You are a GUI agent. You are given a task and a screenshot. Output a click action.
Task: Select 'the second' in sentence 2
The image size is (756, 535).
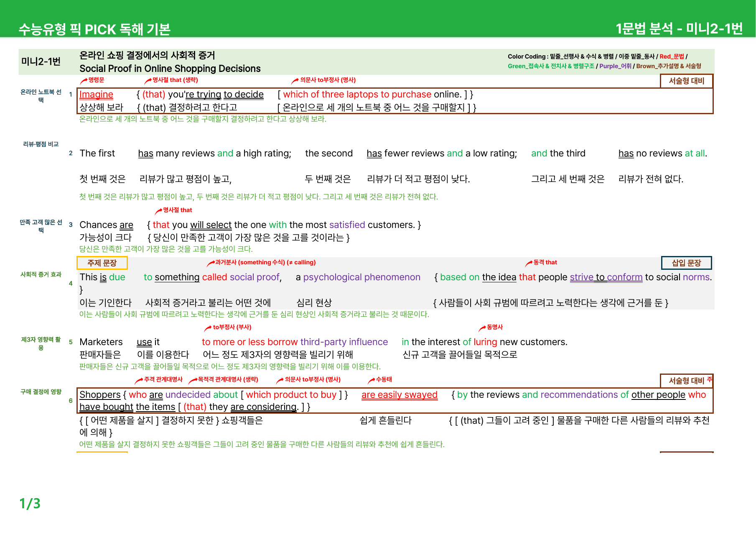[x=329, y=154]
